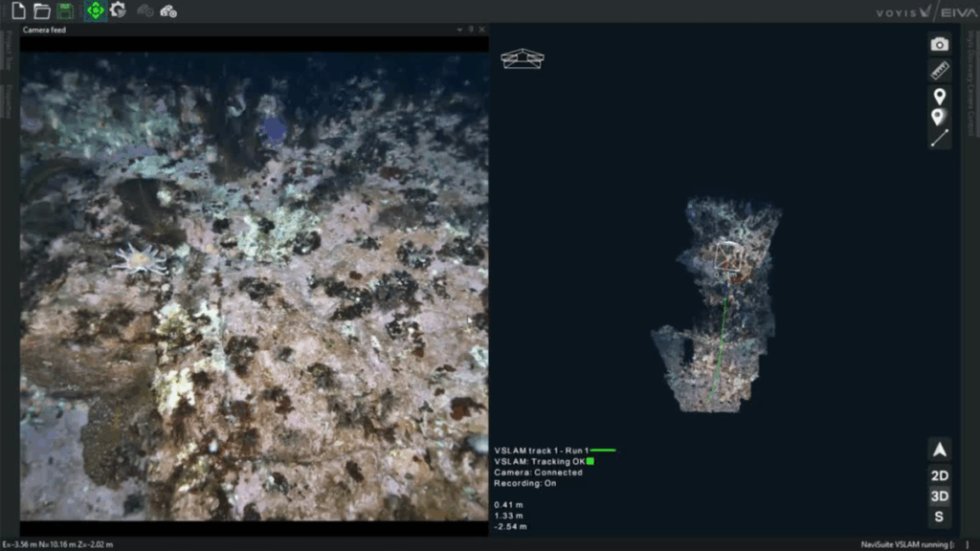Click the camera frustum icon in 3D view
The height and width of the screenshot is (551, 980).
(x=523, y=58)
